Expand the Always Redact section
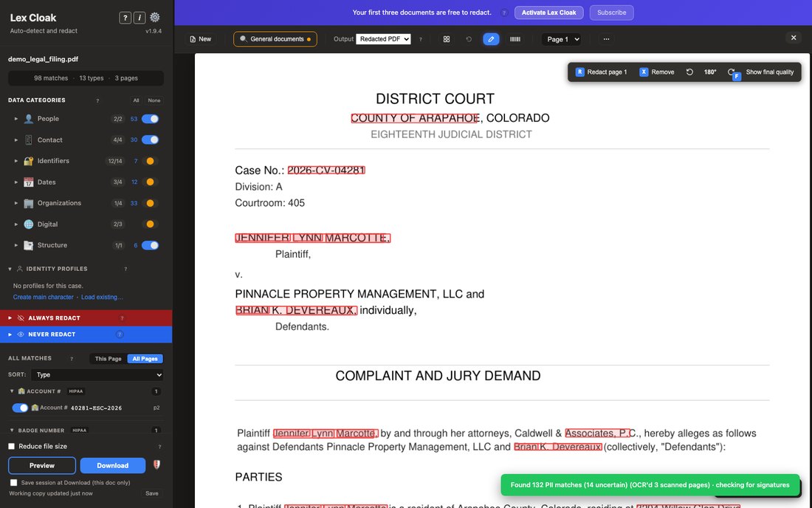The width and height of the screenshot is (812, 508). [x=10, y=318]
